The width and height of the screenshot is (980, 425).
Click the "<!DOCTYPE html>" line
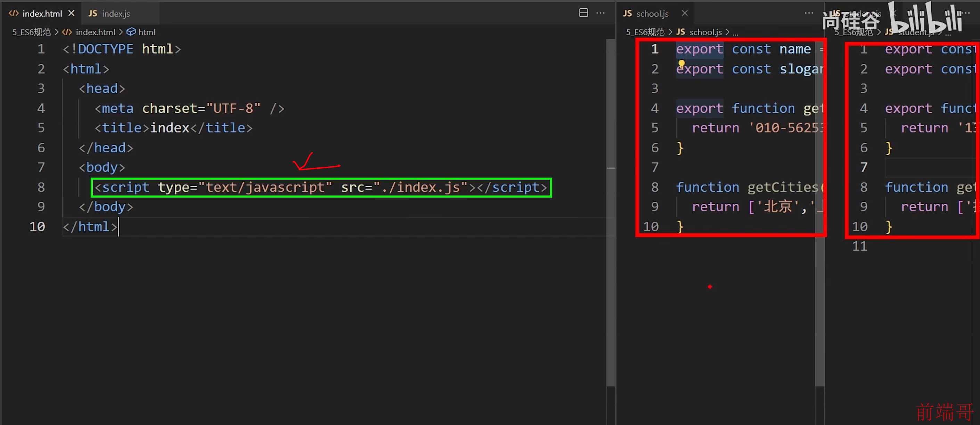[122, 49]
